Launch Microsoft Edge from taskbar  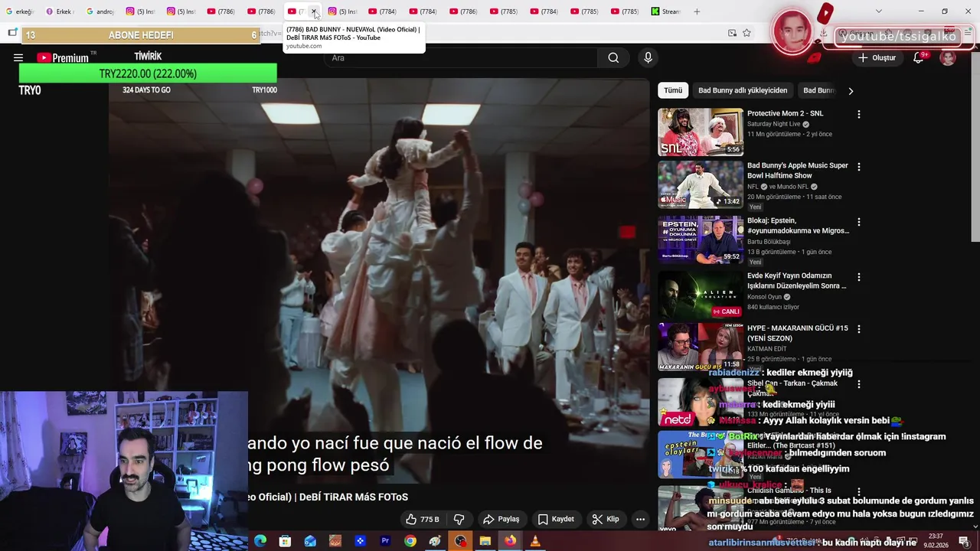pyautogui.click(x=260, y=541)
